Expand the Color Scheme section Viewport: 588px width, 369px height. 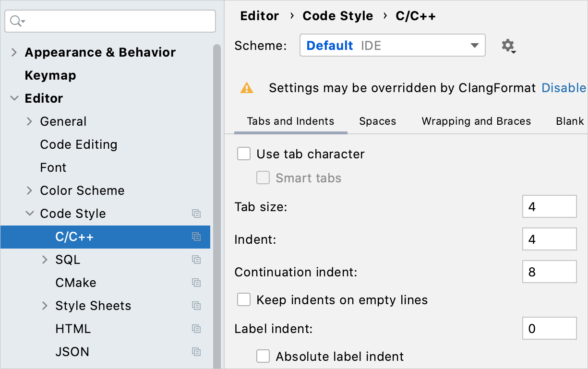[x=29, y=190]
